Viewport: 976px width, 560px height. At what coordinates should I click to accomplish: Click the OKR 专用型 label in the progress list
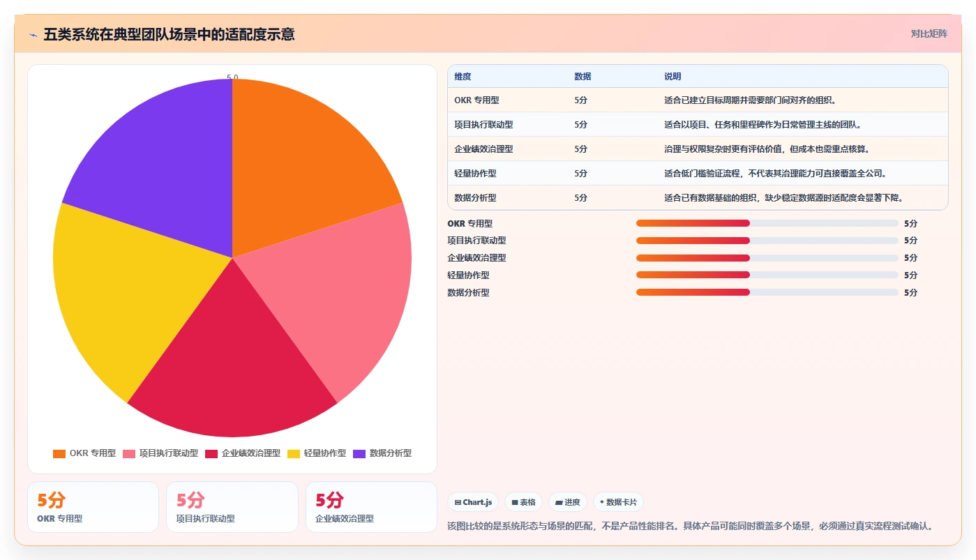click(x=470, y=223)
